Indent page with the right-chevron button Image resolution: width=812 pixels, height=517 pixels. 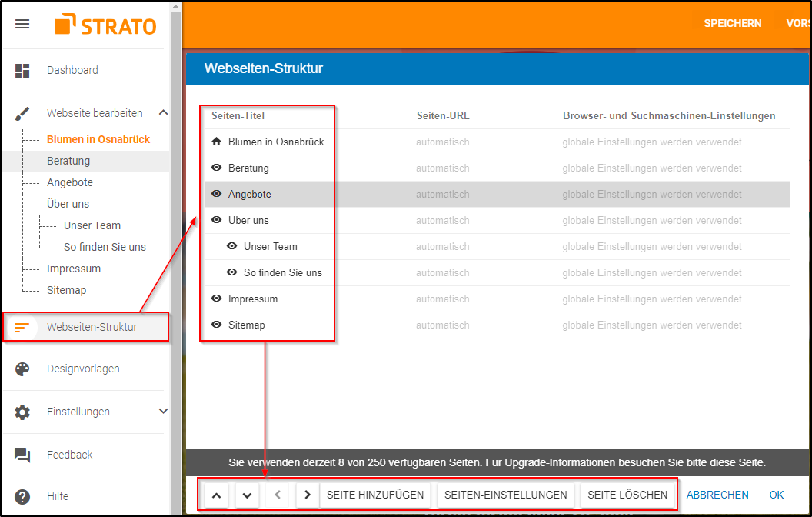(x=308, y=495)
